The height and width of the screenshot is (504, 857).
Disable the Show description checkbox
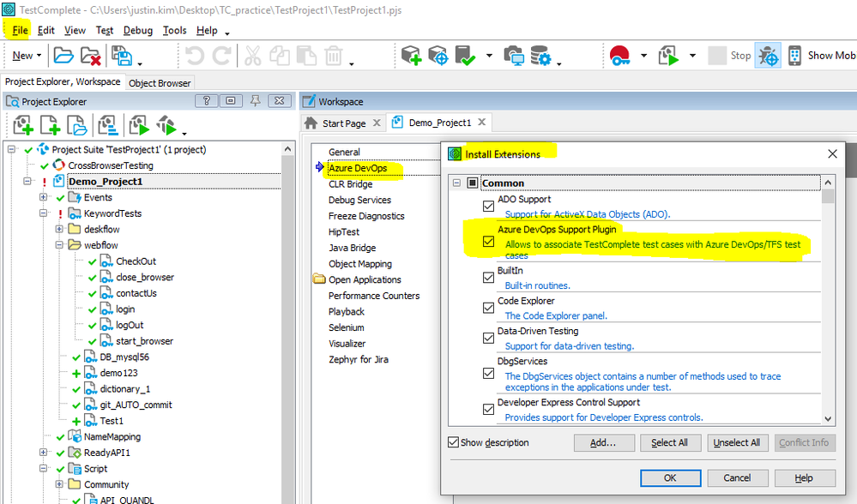point(454,443)
